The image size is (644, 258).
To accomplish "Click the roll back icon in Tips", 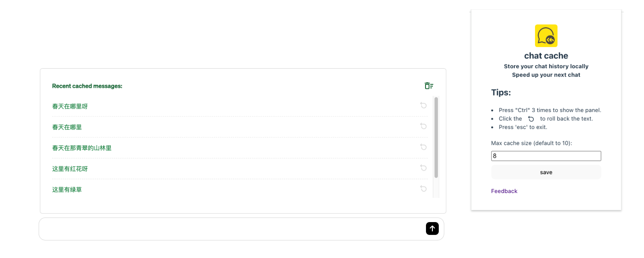I will tap(531, 119).
